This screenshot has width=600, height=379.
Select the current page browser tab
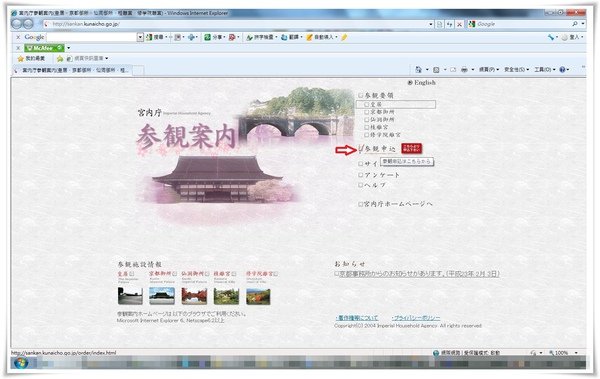(x=72, y=70)
